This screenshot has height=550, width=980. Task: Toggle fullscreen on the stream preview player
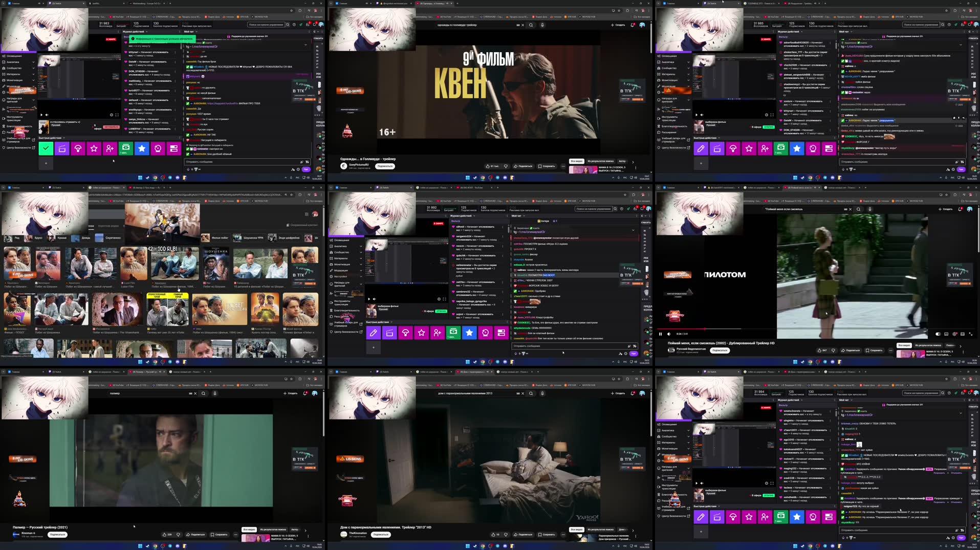pos(445,299)
